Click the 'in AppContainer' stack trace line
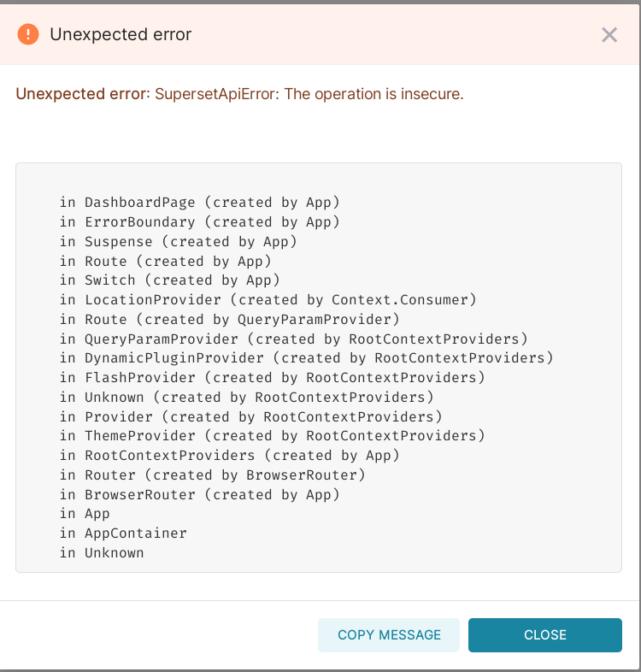The height and width of the screenshot is (672, 641). [x=123, y=533]
